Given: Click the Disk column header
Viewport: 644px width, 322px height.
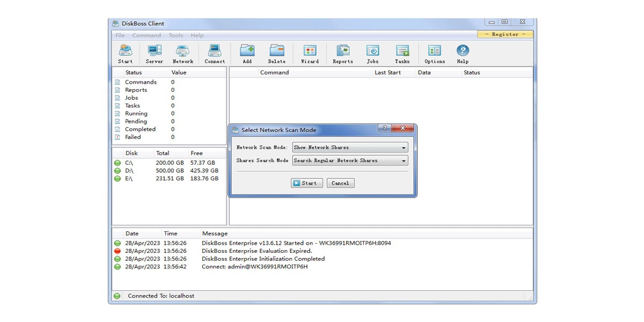Looking at the screenshot, I should 131,153.
